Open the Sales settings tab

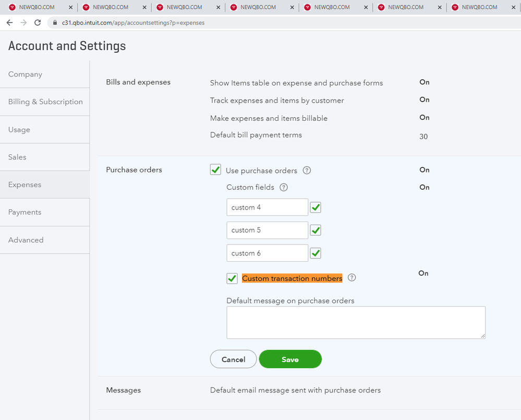[17, 157]
